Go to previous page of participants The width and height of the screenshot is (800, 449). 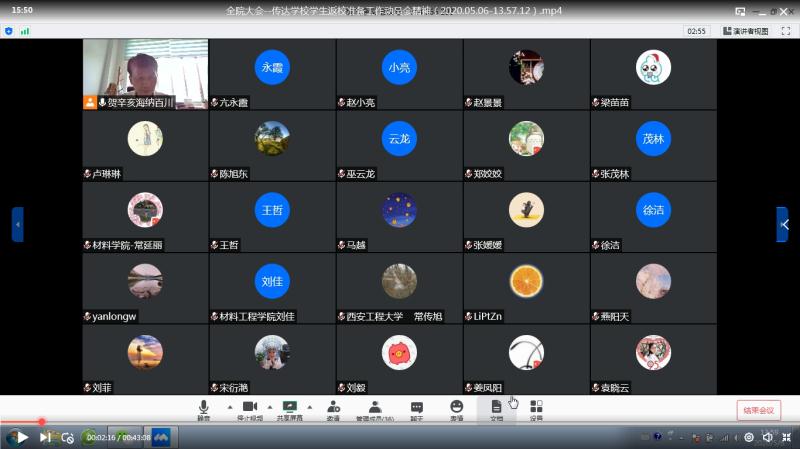(17, 224)
